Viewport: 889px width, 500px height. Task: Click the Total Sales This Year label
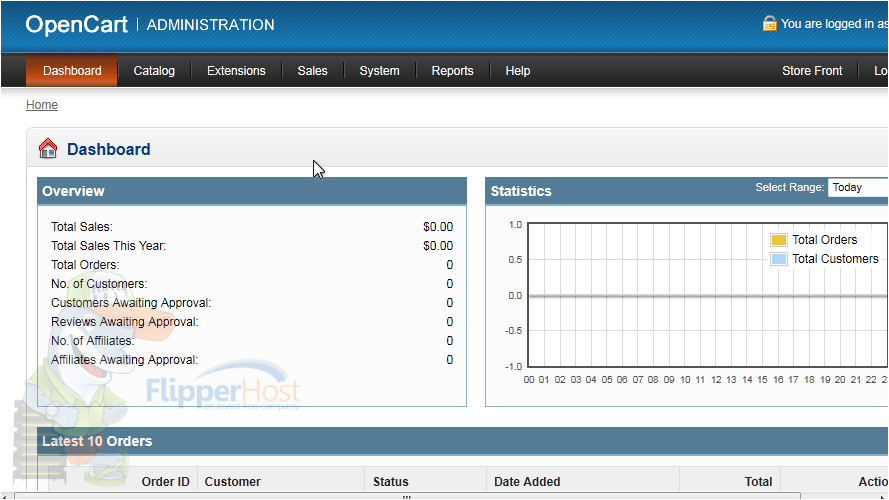[x=108, y=246]
